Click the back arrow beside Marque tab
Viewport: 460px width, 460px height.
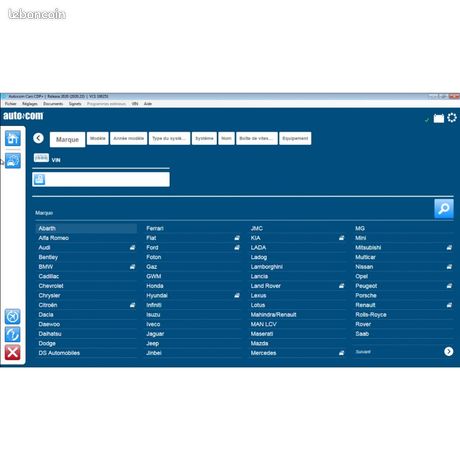pyautogui.click(x=38, y=138)
